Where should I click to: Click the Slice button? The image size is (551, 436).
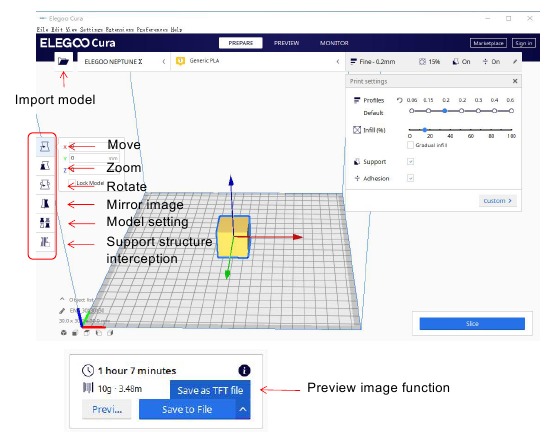(472, 324)
